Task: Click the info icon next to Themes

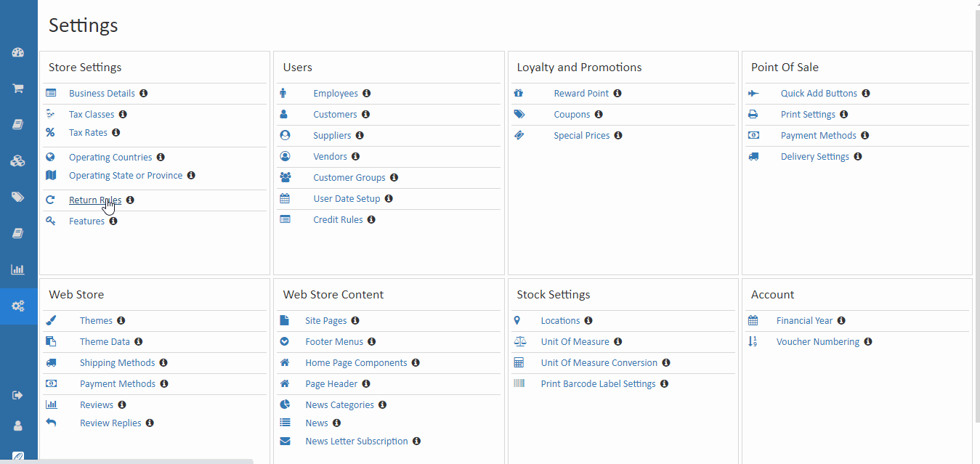Action: [121, 320]
